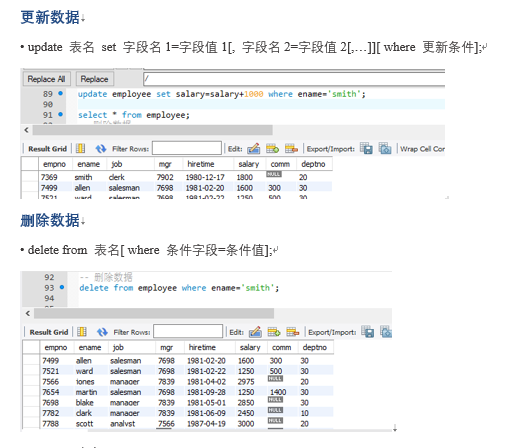The height and width of the screenshot is (448, 521).
Task: Click the replace text input field
Action: (294, 79)
